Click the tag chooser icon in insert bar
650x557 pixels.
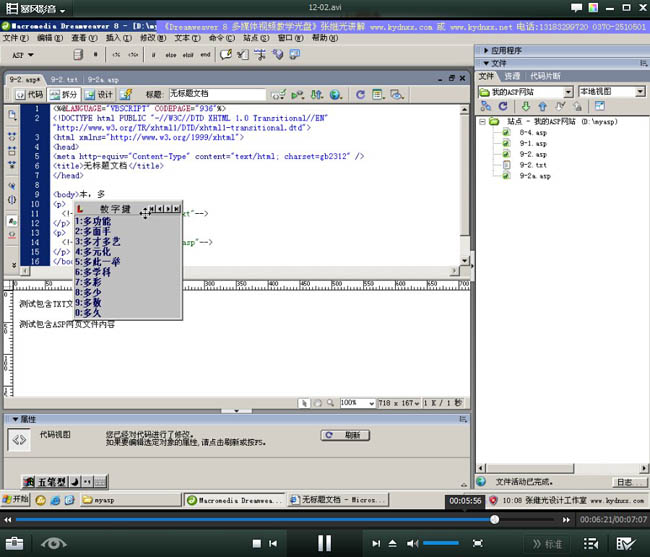(x=295, y=54)
